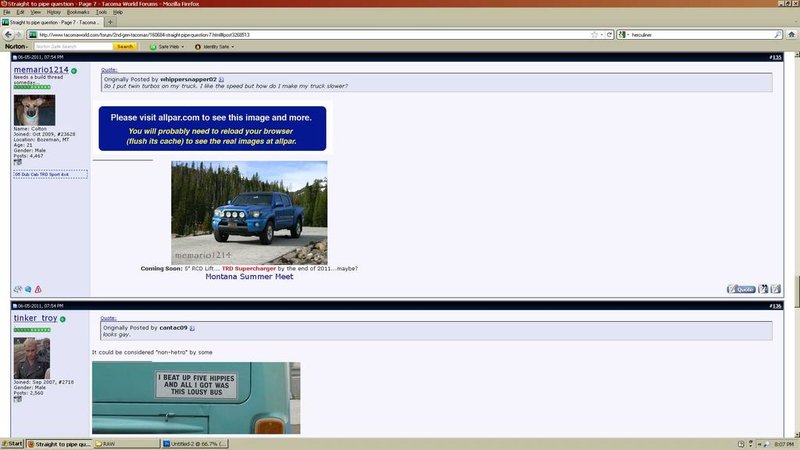Click the quick reply icon in post 135
Image resolution: width=800 pixels, height=450 pixels.
776,289
